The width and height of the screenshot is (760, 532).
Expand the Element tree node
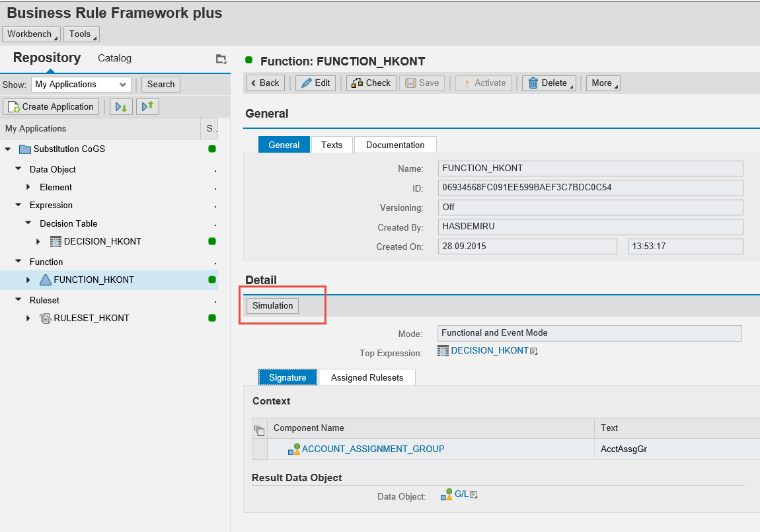pos(28,188)
